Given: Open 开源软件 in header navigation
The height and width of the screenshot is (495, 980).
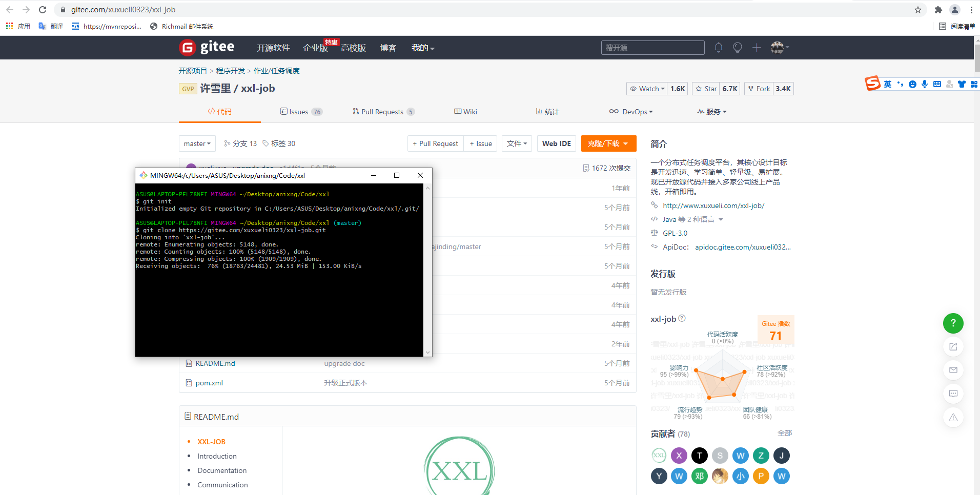Looking at the screenshot, I should pyautogui.click(x=273, y=48).
